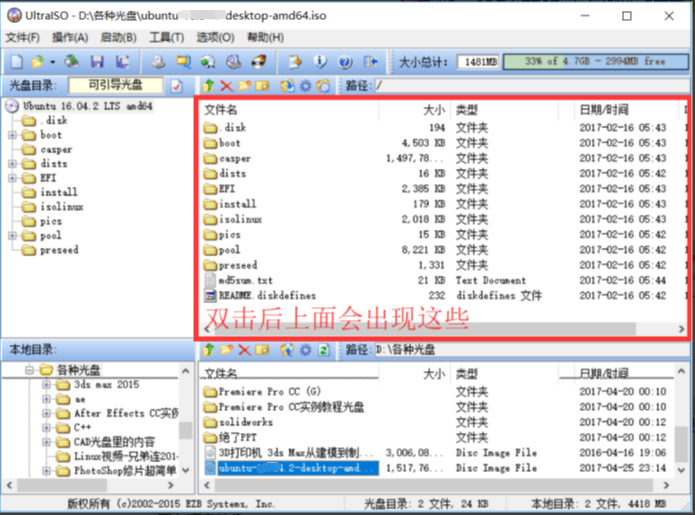Open the 启动(B) menu
Image resolution: width=695 pixels, height=515 pixels.
pos(118,38)
